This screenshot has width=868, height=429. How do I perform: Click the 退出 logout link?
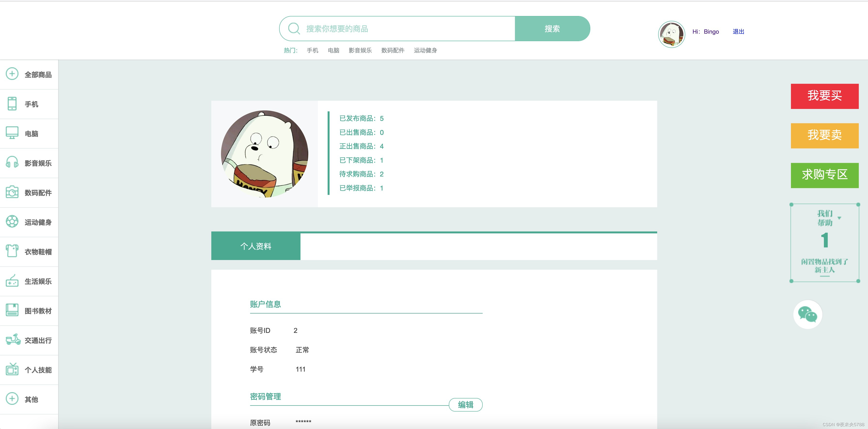click(x=738, y=32)
